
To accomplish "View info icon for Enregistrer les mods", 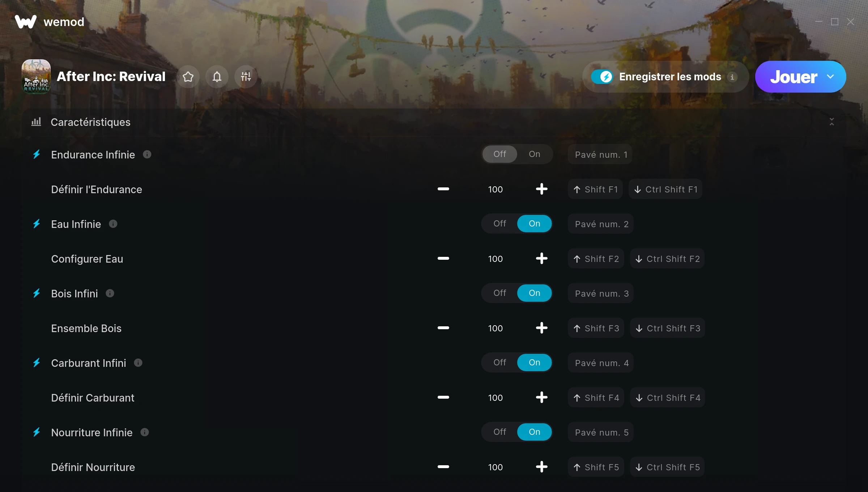I will click(x=732, y=77).
